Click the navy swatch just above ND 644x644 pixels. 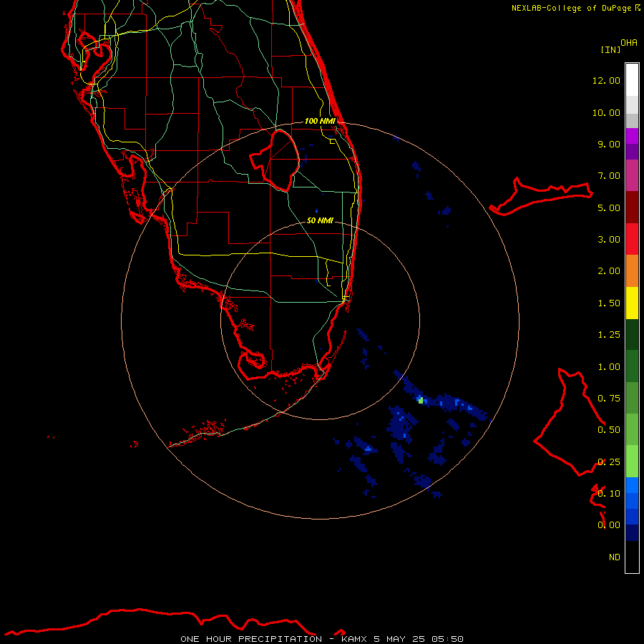pyautogui.click(x=632, y=533)
